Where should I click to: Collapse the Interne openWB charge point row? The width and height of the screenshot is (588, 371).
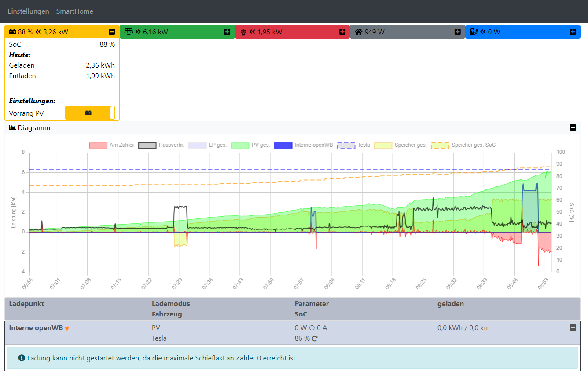[573, 327]
